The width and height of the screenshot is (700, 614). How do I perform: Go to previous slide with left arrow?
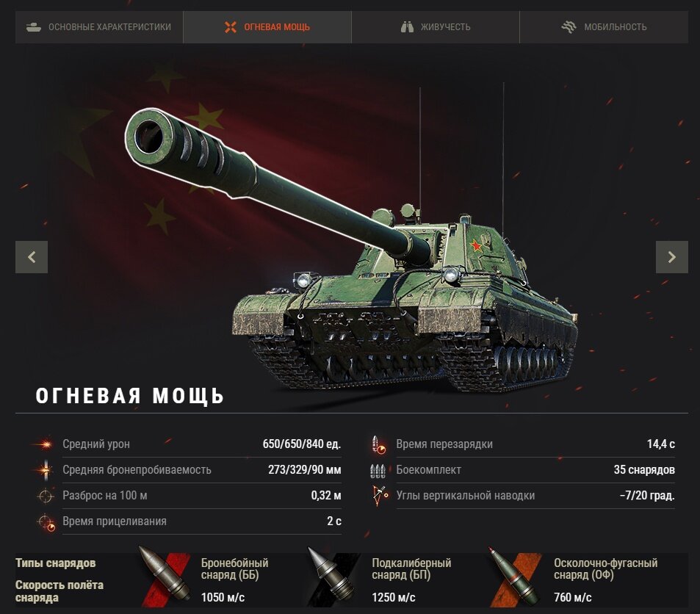tap(32, 257)
